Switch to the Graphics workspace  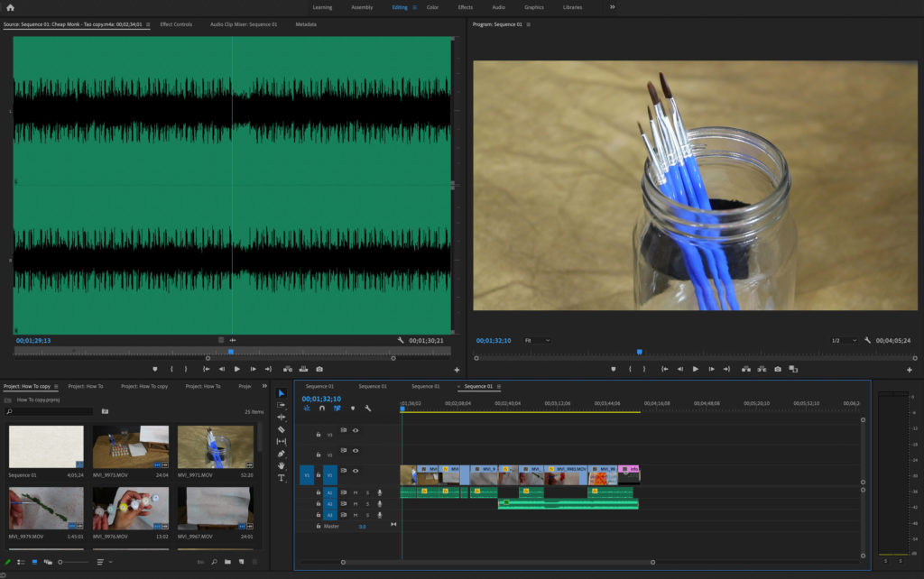coord(534,7)
